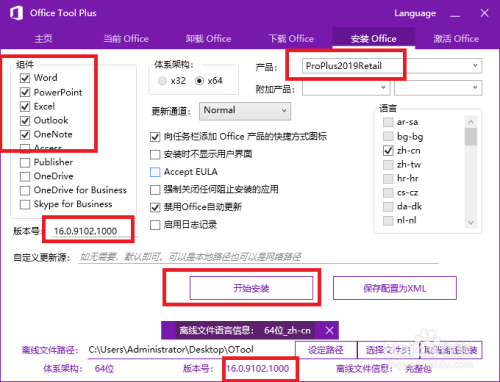Enable the 启用日志记录 checkbox
Image resolution: width=500 pixels, height=382 pixels.
click(155, 225)
